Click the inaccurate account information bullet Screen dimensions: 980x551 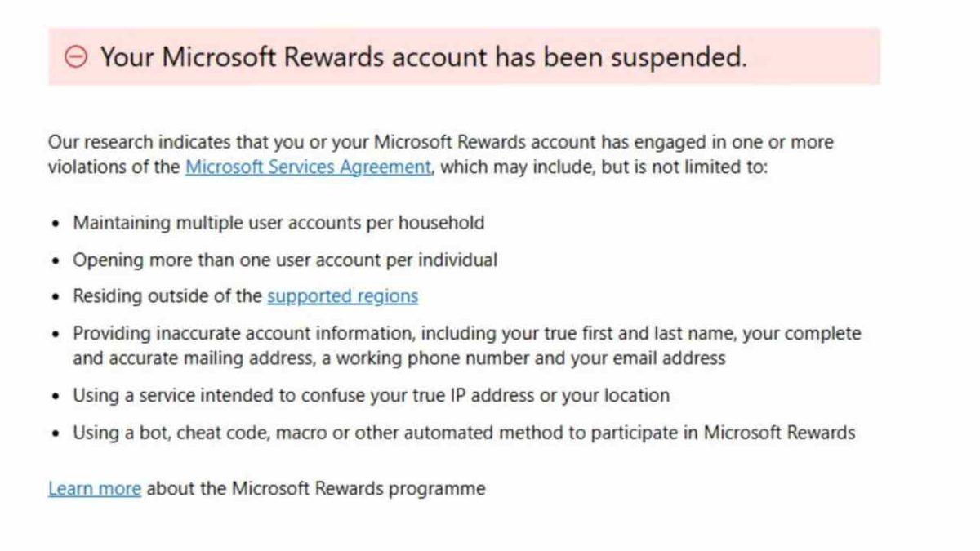(x=408, y=345)
